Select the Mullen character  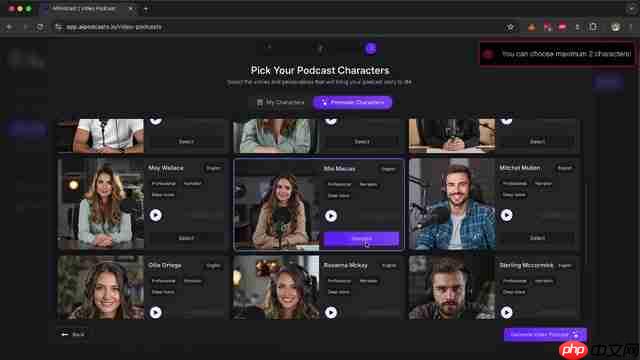(x=537, y=238)
